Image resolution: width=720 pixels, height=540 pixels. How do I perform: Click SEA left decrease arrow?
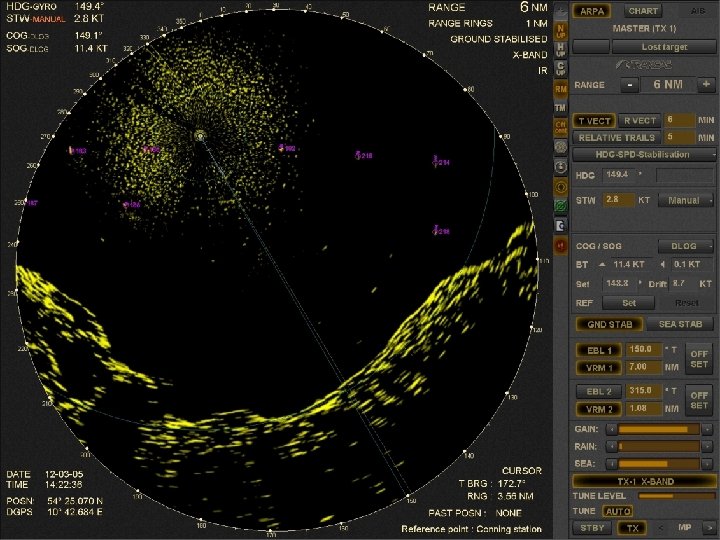pos(611,464)
